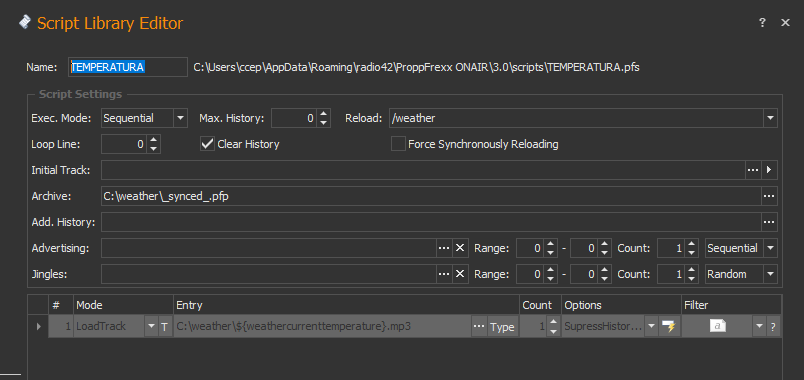This screenshot has height=380, width=804.
Task: Click the Name field containing TEMPERATURA
Action: coord(128,67)
